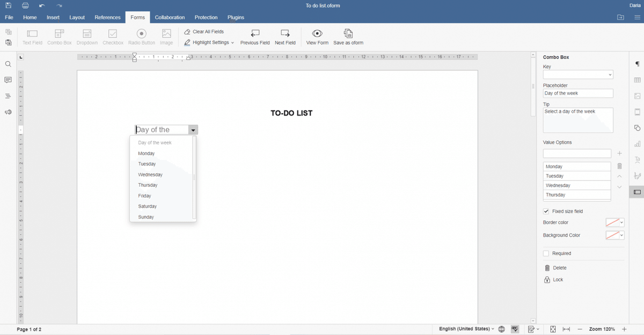Open the File menu

[x=9, y=18]
